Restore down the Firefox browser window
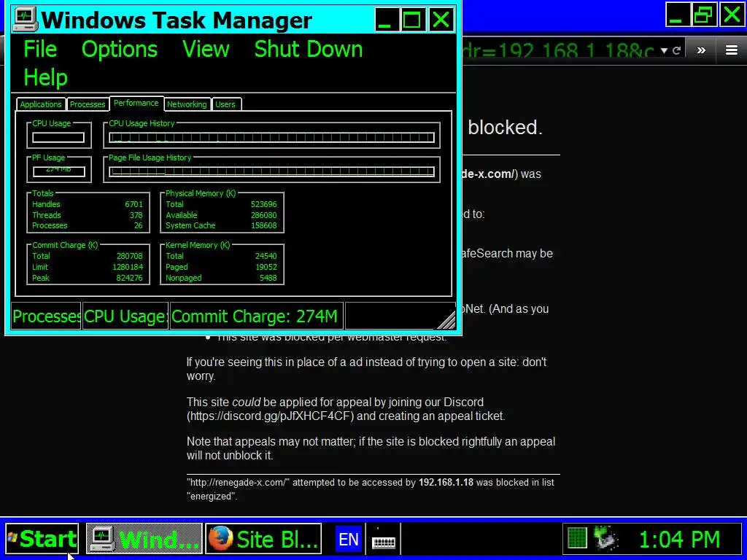The image size is (747, 560). (705, 15)
